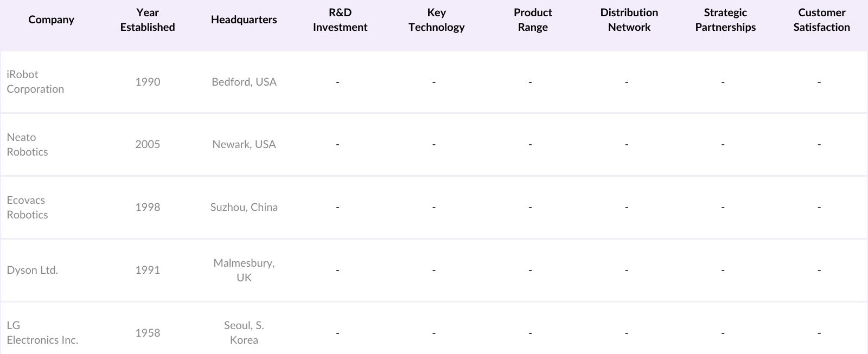Select the Ecovacs Robotics company cell
The height and width of the screenshot is (354, 868).
click(27, 208)
